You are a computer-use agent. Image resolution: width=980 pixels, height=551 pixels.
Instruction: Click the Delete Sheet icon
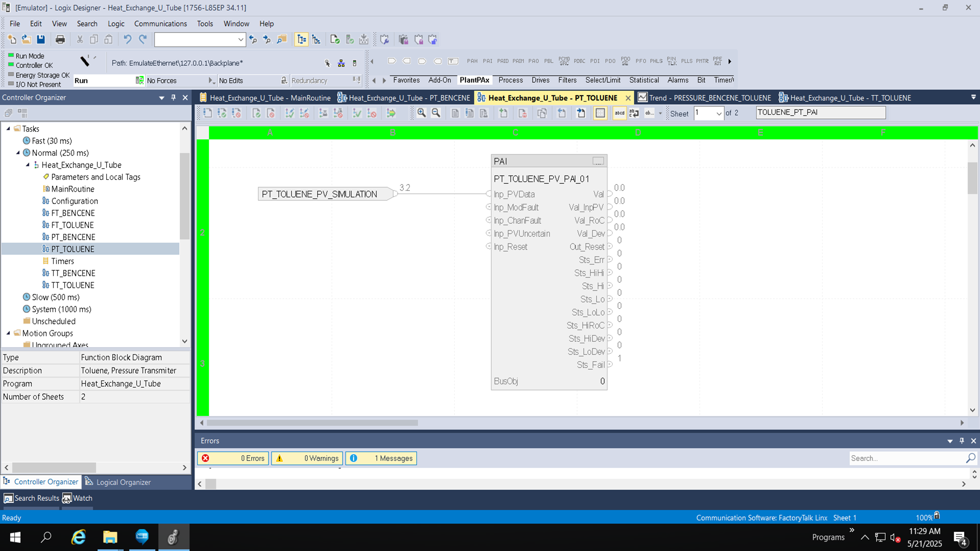(x=522, y=113)
